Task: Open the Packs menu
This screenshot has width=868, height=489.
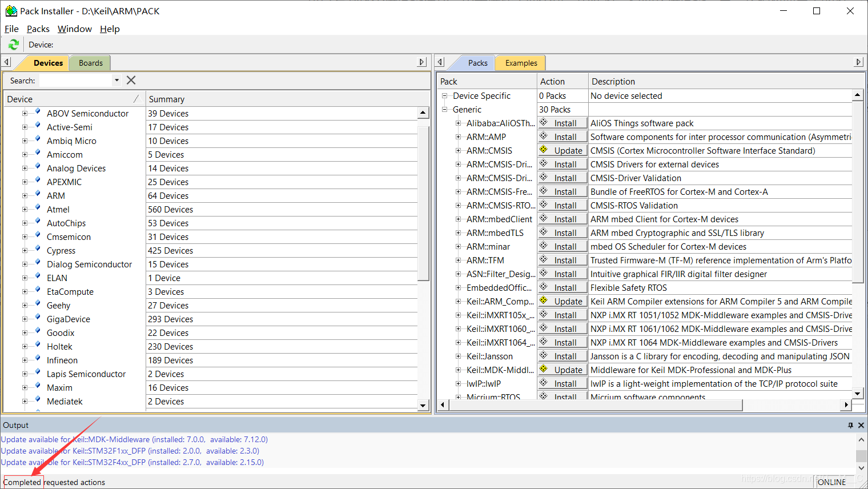Action: click(x=38, y=29)
